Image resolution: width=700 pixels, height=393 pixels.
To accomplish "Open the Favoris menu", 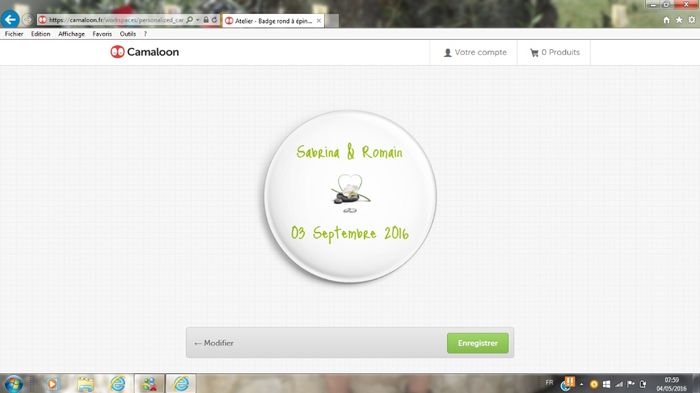I will [102, 34].
